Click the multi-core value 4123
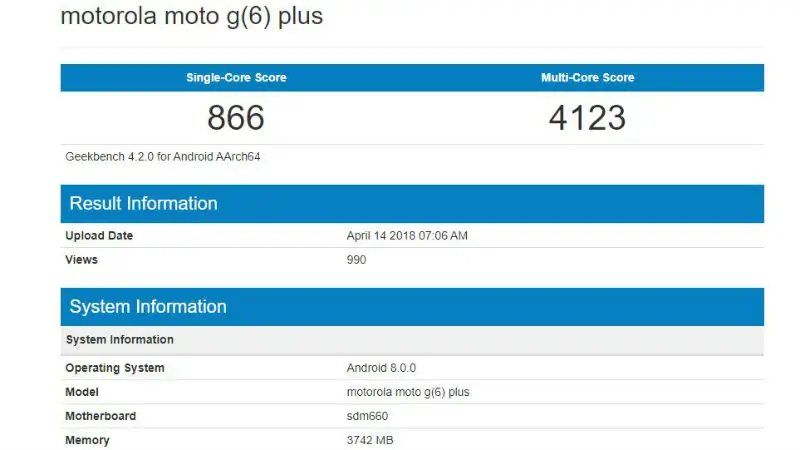The image size is (800, 450). [x=587, y=118]
